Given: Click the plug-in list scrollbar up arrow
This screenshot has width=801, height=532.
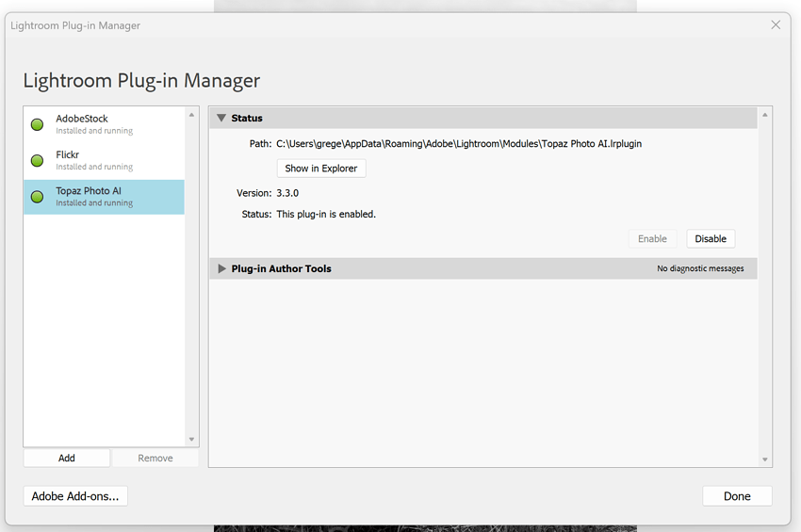Looking at the screenshot, I should (x=192, y=115).
